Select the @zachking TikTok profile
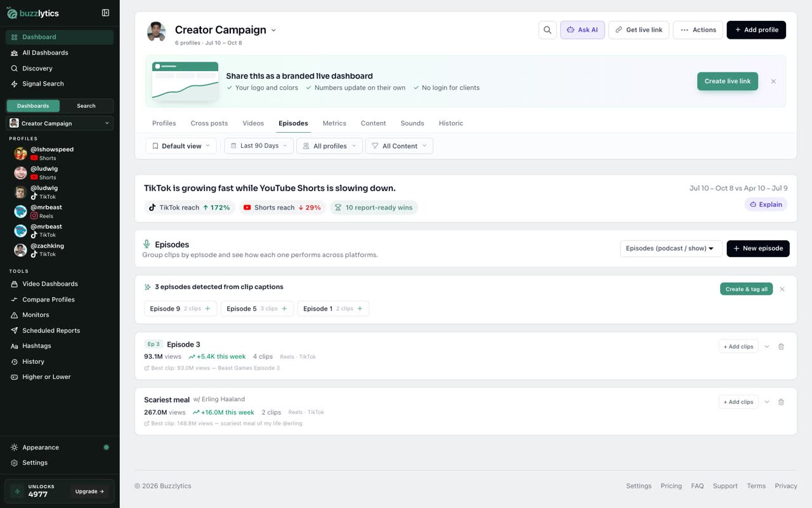The width and height of the screenshot is (812, 508). 60,250
